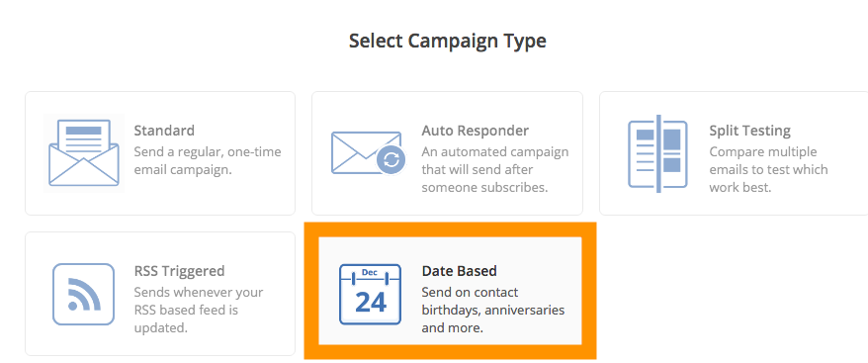This screenshot has width=868, height=363.
Task: Choose the RSS Triggered title
Action: pos(179,271)
